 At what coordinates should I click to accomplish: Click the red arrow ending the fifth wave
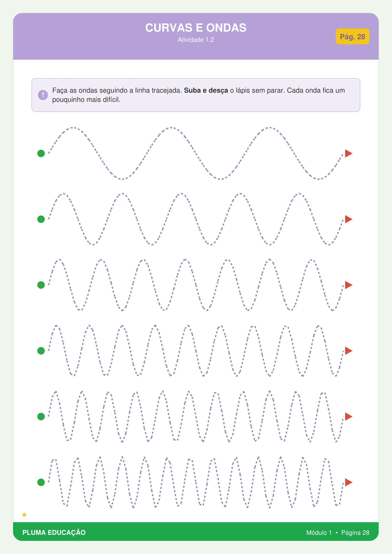(348, 417)
